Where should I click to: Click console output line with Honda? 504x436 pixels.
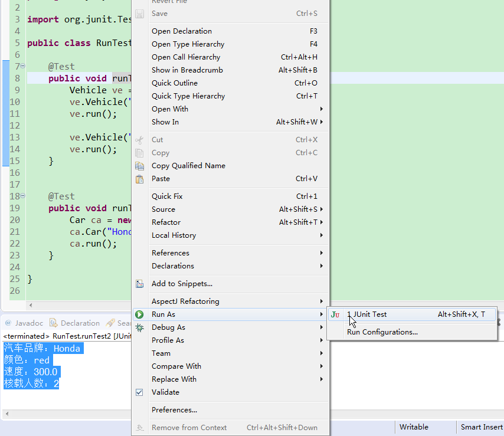click(x=44, y=348)
